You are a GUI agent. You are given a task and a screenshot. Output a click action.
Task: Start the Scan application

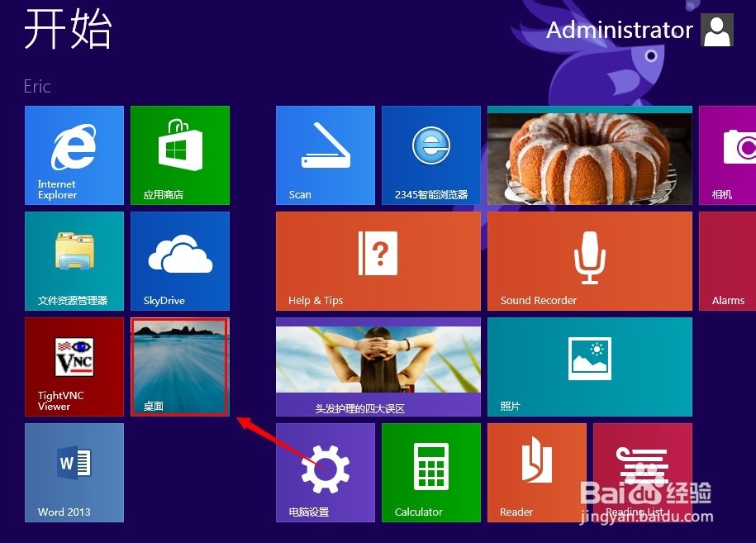(x=325, y=155)
